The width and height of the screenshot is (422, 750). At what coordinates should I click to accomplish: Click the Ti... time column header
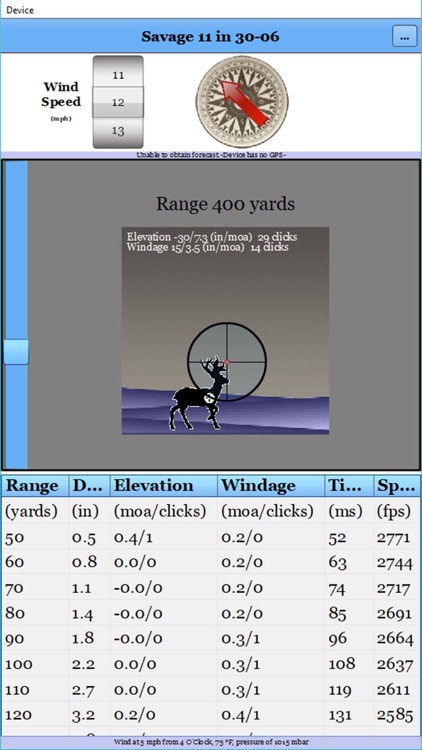click(349, 486)
